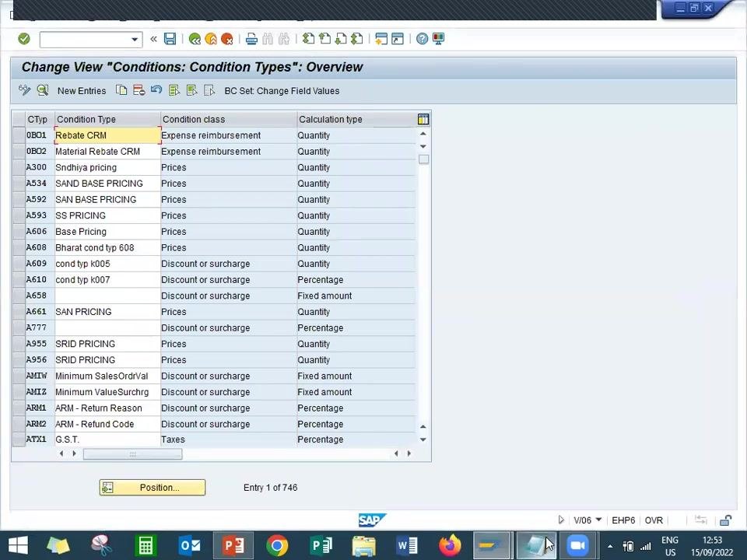The image size is (747, 560).
Task: Open Google Chrome from taskbar
Action: pyautogui.click(x=277, y=546)
